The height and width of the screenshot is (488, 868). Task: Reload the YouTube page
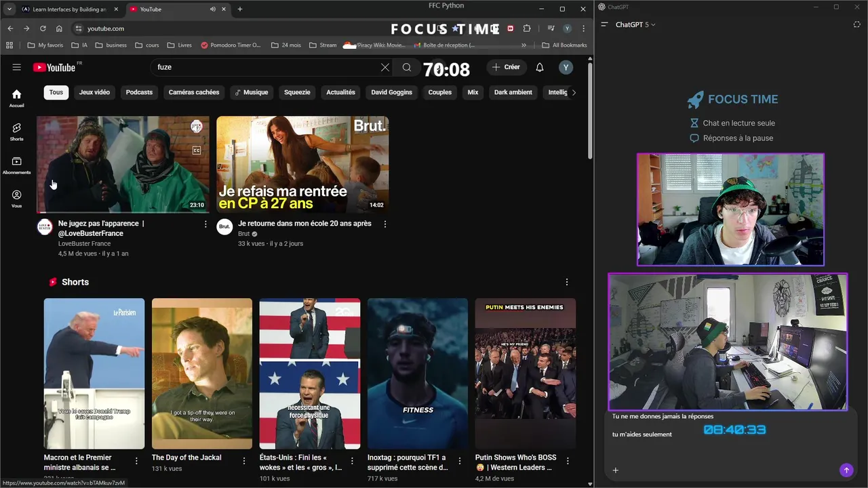(x=43, y=28)
